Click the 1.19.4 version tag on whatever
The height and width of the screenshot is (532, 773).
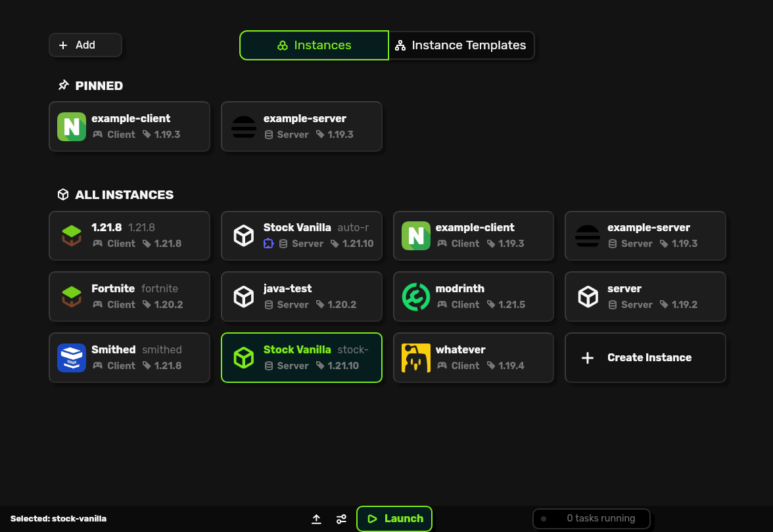click(x=506, y=365)
